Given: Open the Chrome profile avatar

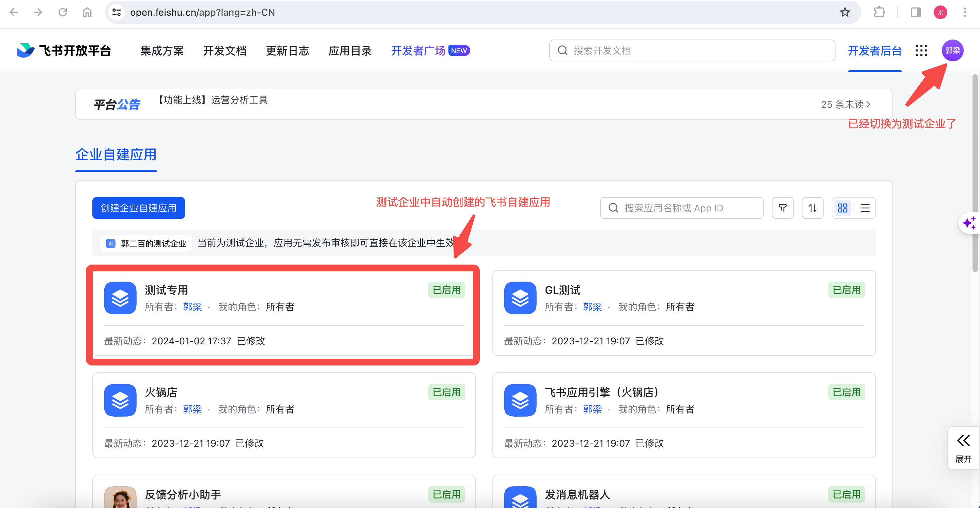Looking at the screenshot, I should point(940,12).
